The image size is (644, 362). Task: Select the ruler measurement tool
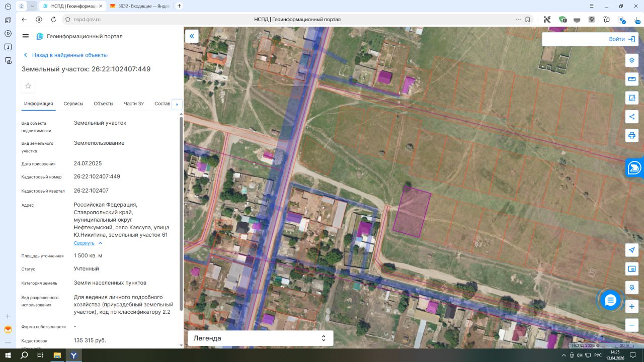pyautogui.click(x=632, y=79)
